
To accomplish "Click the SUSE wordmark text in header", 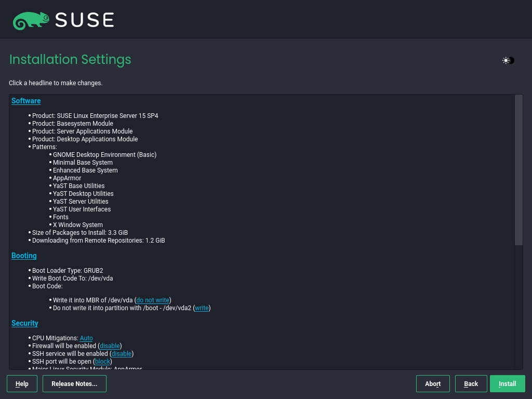I will click(84, 20).
